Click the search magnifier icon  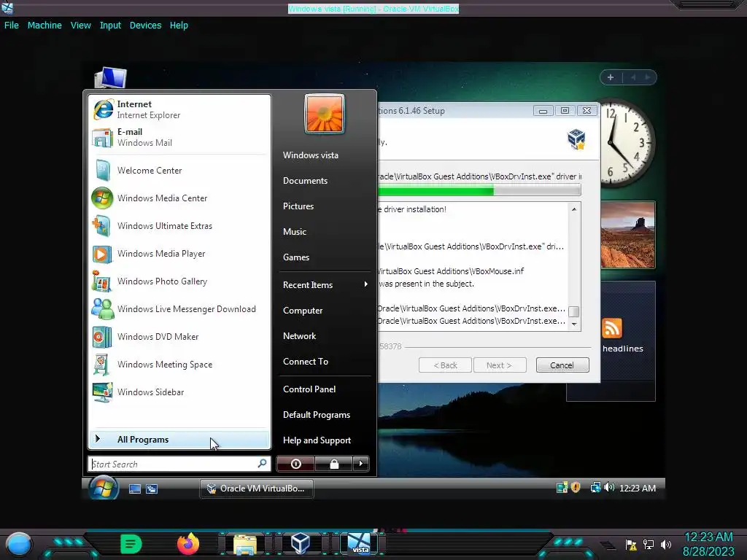(262, 463)
